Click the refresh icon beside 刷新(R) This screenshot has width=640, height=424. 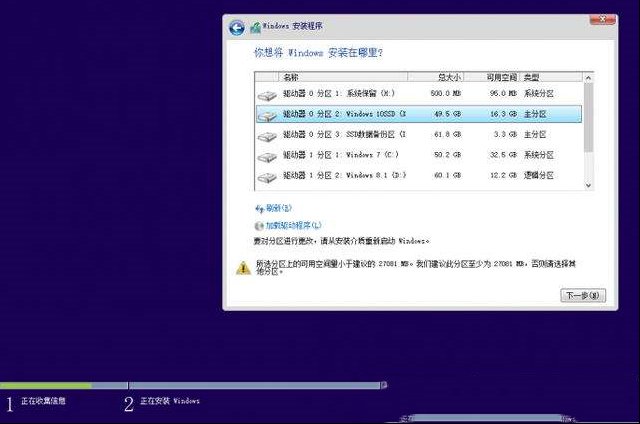[260, 209]
